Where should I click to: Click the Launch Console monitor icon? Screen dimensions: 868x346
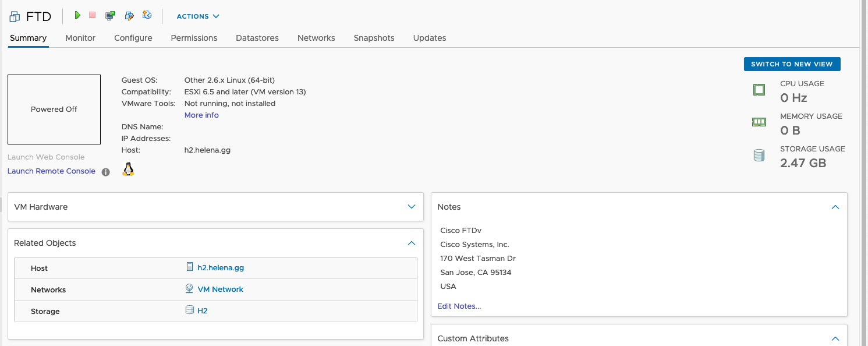pos(110,16)
